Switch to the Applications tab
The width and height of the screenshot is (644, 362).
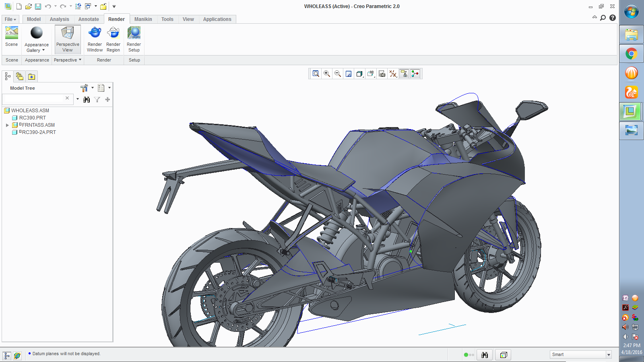(217, 19)
